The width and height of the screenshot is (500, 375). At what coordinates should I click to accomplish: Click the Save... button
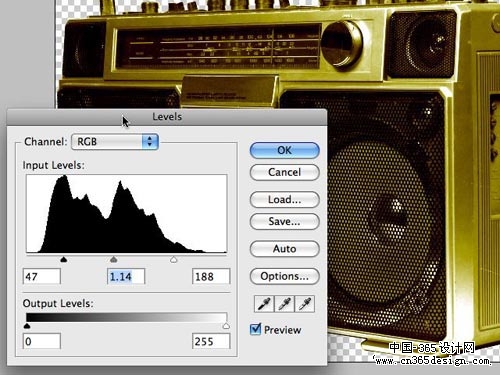click(284, 222)
